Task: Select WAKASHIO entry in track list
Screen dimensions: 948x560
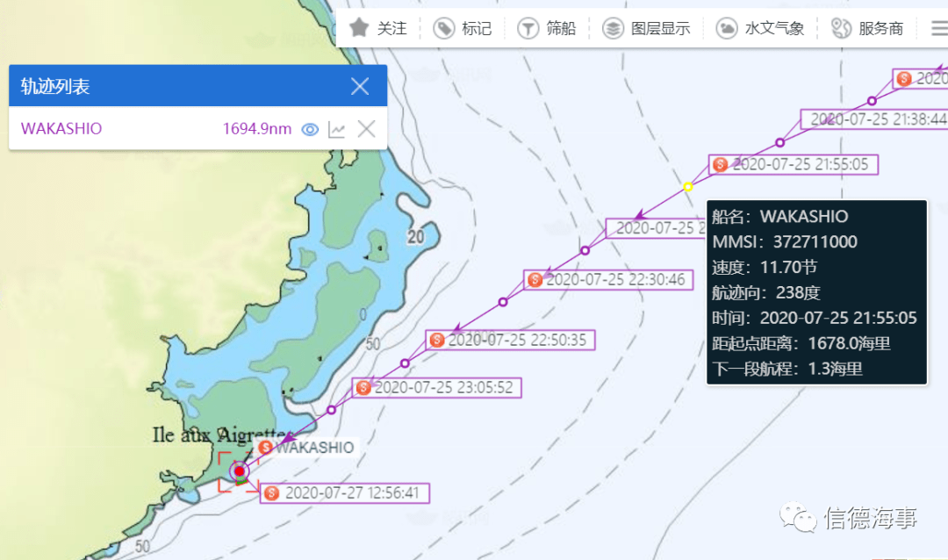Action: pyautogui.click(x=61, y=129)
